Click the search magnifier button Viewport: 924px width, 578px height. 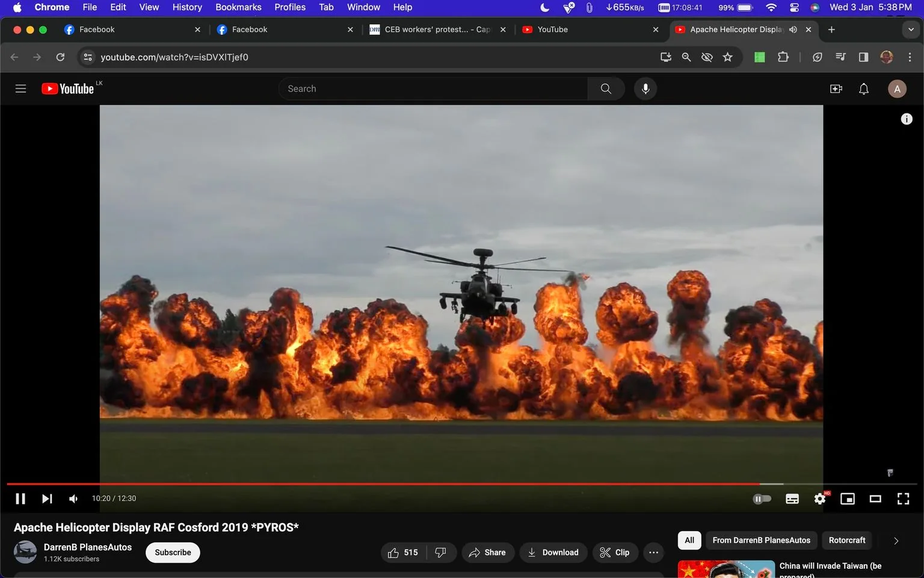pyautogui.click(x=606, y=89)
